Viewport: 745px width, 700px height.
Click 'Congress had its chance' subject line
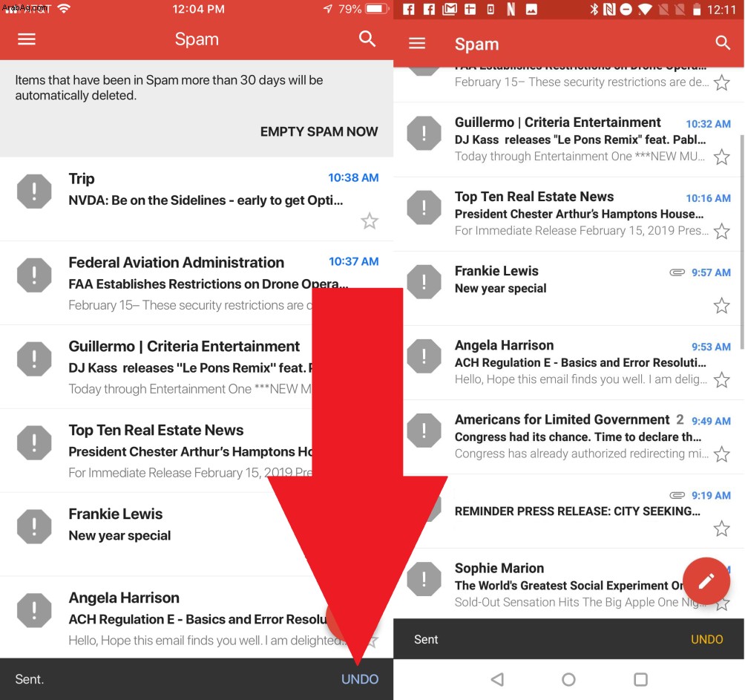(578, 436)
